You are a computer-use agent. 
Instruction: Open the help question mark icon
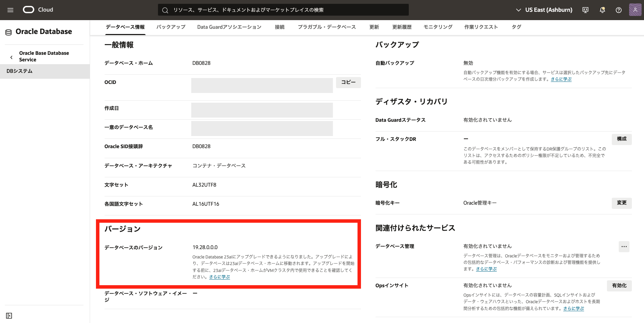point(618,10)
